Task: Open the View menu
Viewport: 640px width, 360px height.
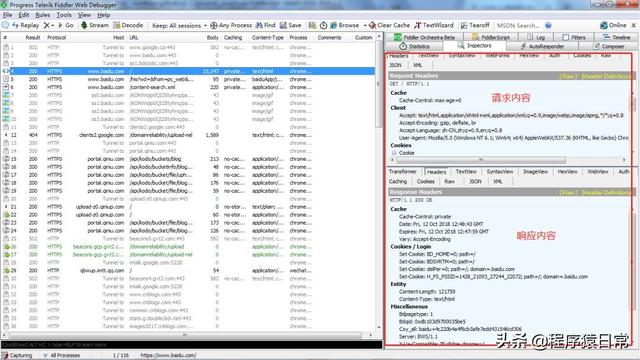Action: 84,15
